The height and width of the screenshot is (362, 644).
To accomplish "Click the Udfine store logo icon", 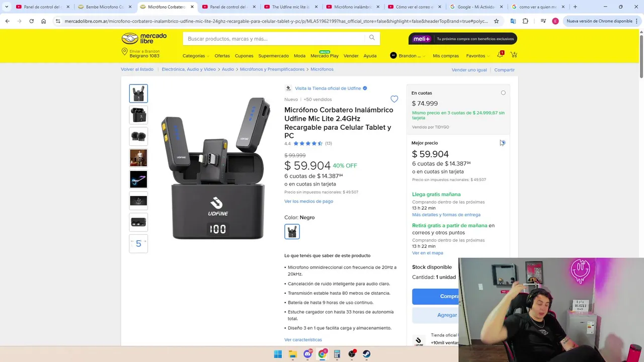I will (288, 88).
